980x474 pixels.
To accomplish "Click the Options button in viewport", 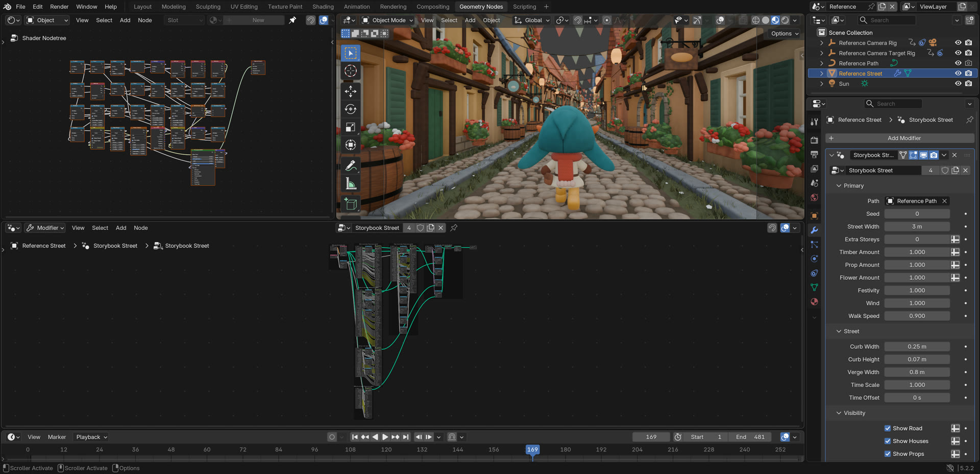I will tap(785, 34).
